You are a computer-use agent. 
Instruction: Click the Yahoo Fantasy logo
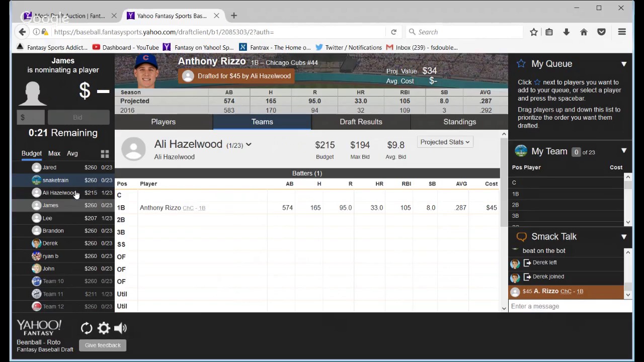(x=39, y=328)
